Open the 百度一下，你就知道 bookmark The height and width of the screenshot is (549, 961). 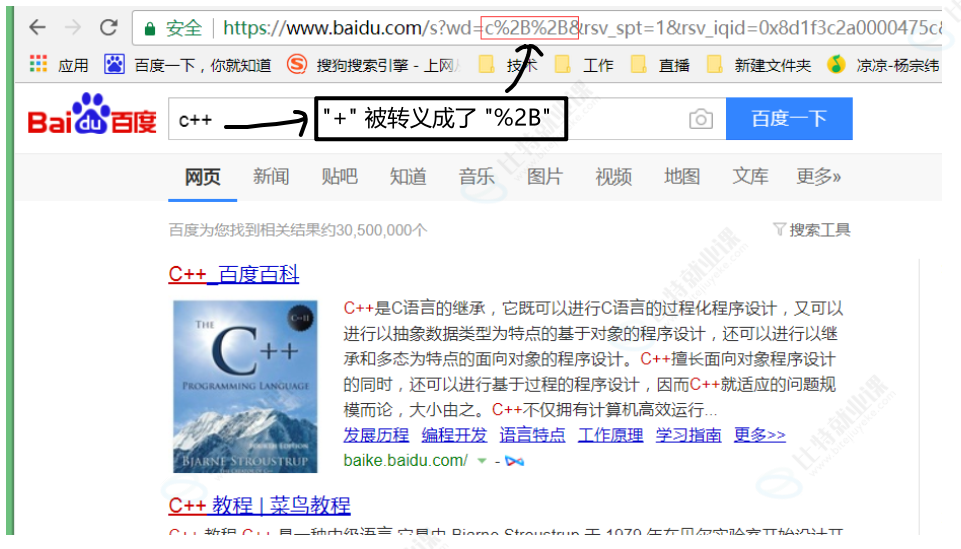pyautogui.click(x=188, y=64)
